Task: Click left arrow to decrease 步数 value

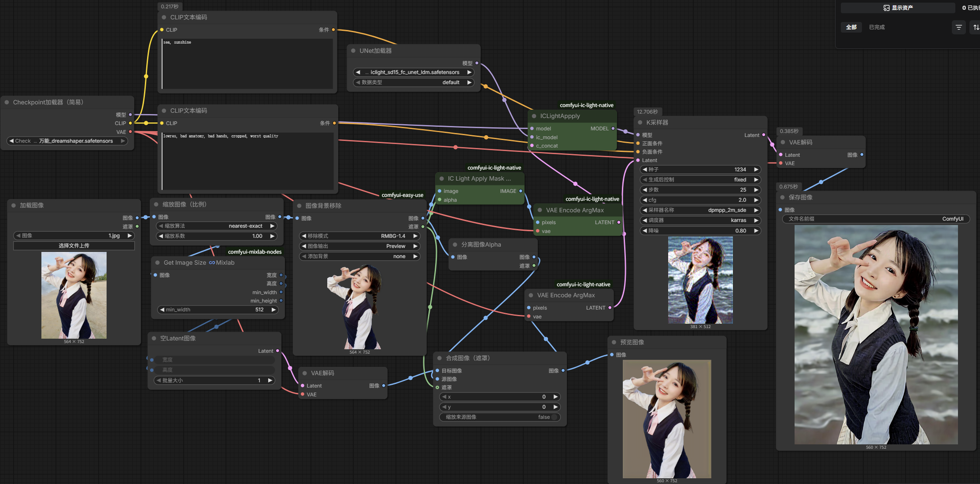Action: pos(645,190)
